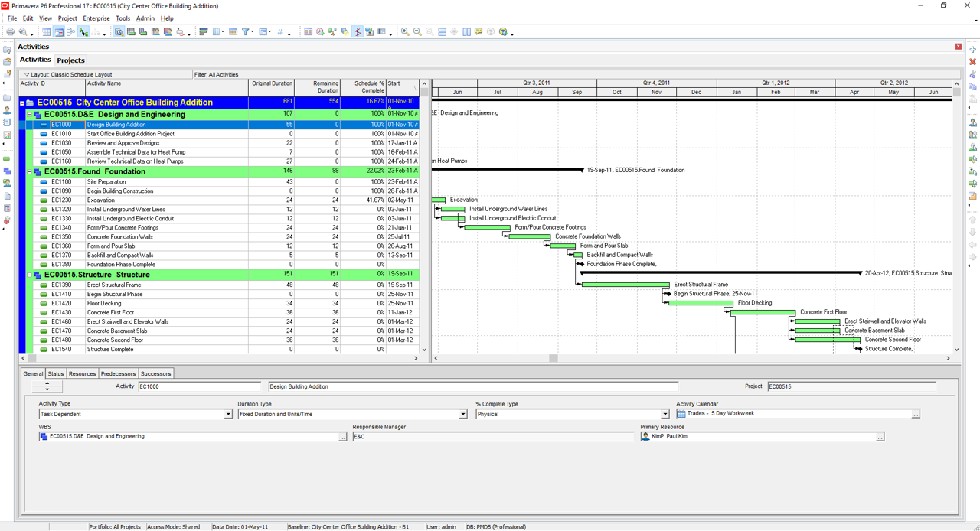This screenshot has height=531, width=980.
Task: Click the Print icon in toolbar
Action: click(x=10, y=32)
